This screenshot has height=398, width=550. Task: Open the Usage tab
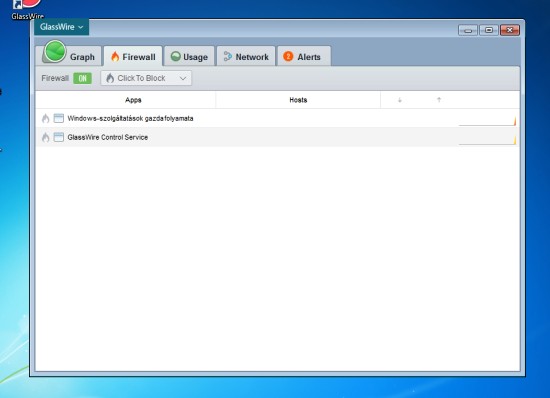click(x=189, y=56)
